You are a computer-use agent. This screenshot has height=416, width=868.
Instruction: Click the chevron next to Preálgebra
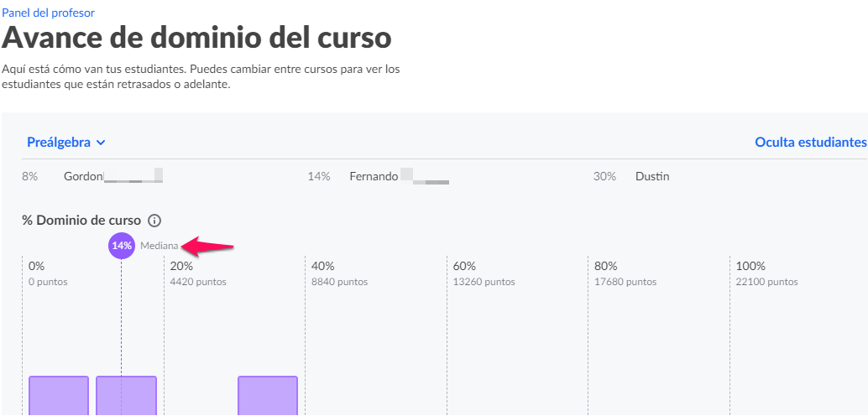[x=100, y=143]
